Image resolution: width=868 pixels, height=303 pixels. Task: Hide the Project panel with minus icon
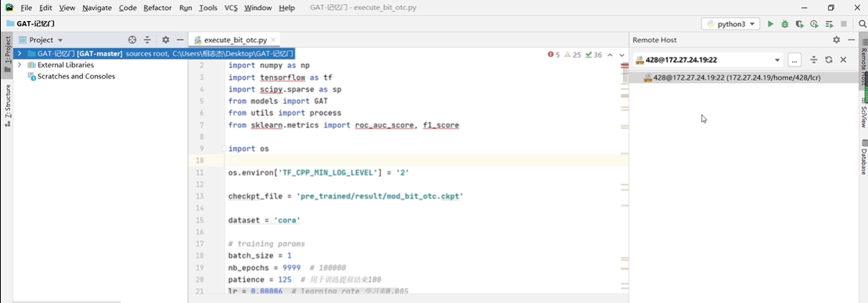180,40
